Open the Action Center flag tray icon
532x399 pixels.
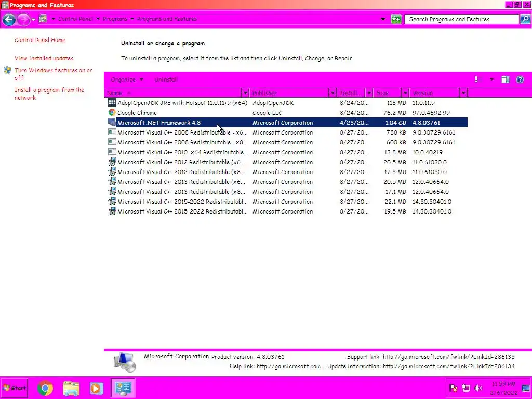click(453, 388)
